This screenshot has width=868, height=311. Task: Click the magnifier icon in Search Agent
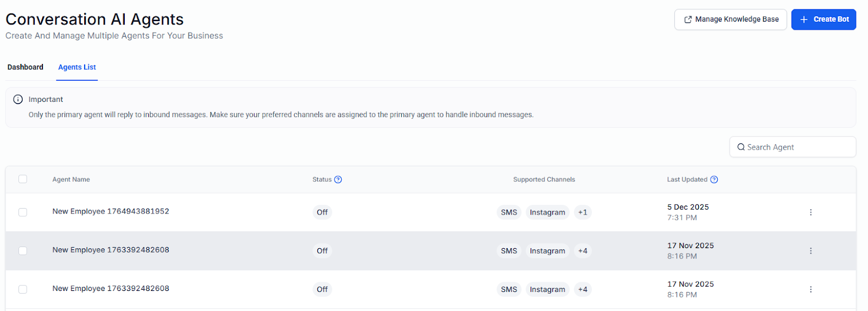click(741, 147)
